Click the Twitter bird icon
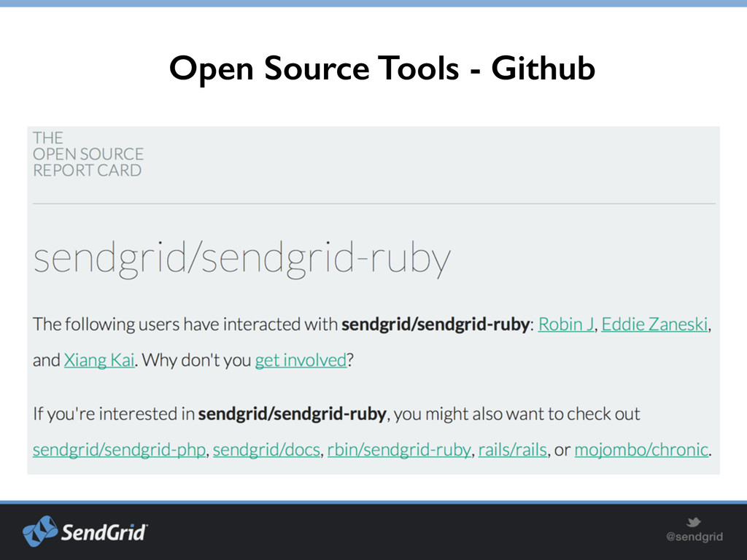The width and height of the screenshot is (747, 560). (694, 522)
